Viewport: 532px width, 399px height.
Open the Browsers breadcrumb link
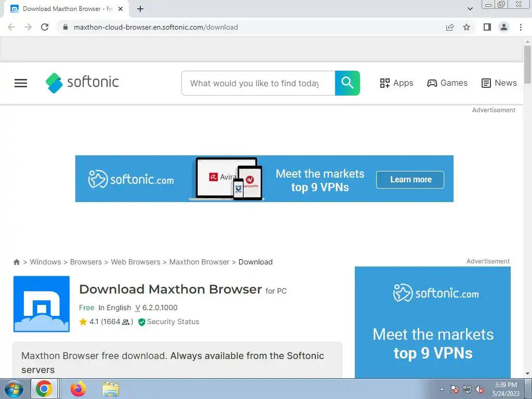86,262
